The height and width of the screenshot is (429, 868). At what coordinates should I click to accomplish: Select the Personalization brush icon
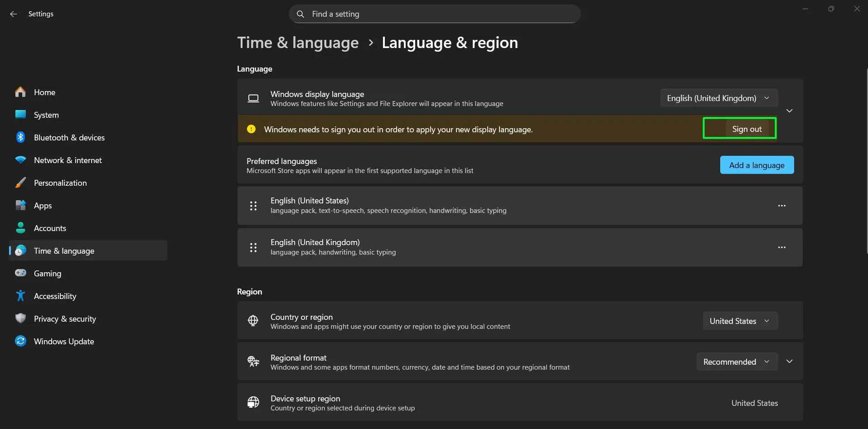tap(20, 183)
